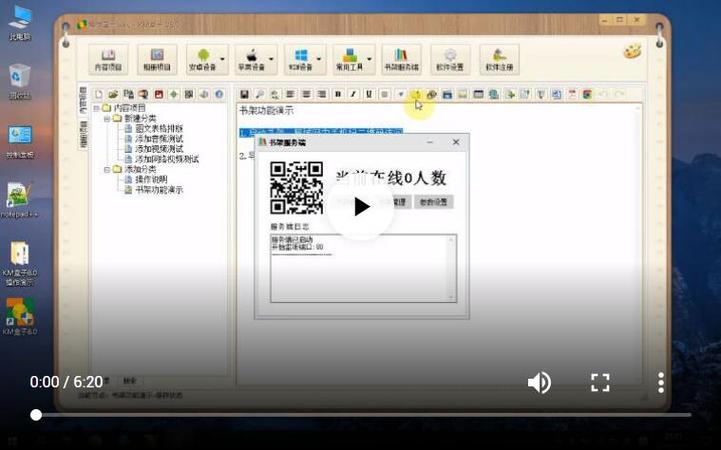721x450 pixels.
Task: Click the 常用工具 toolbar button
Action: point(349,59)
